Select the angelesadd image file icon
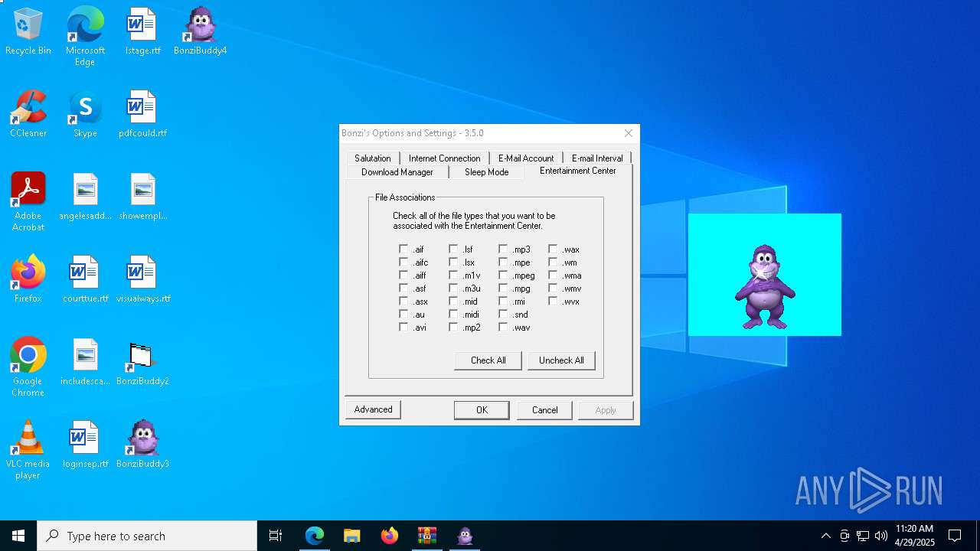 pos(85,197)
